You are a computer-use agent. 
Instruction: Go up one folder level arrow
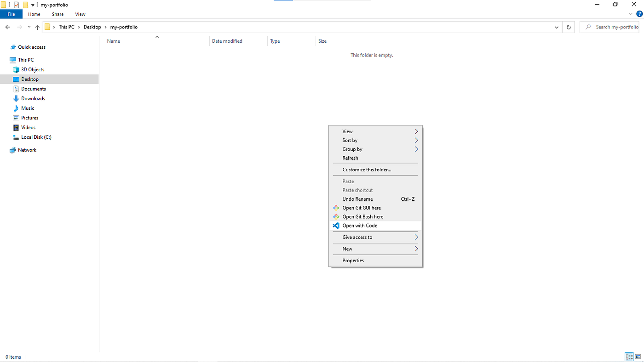click(x=37, y=27)
